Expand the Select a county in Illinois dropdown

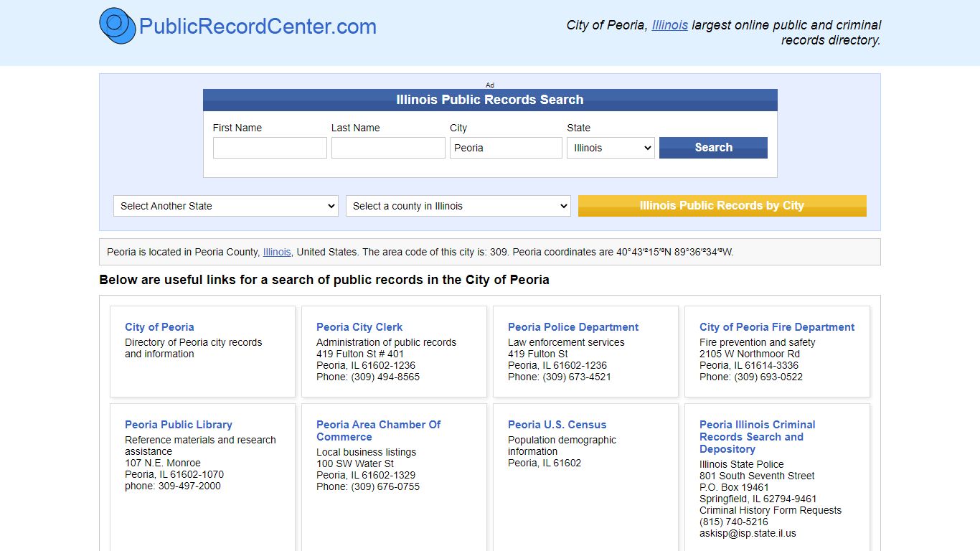[458, 206]
